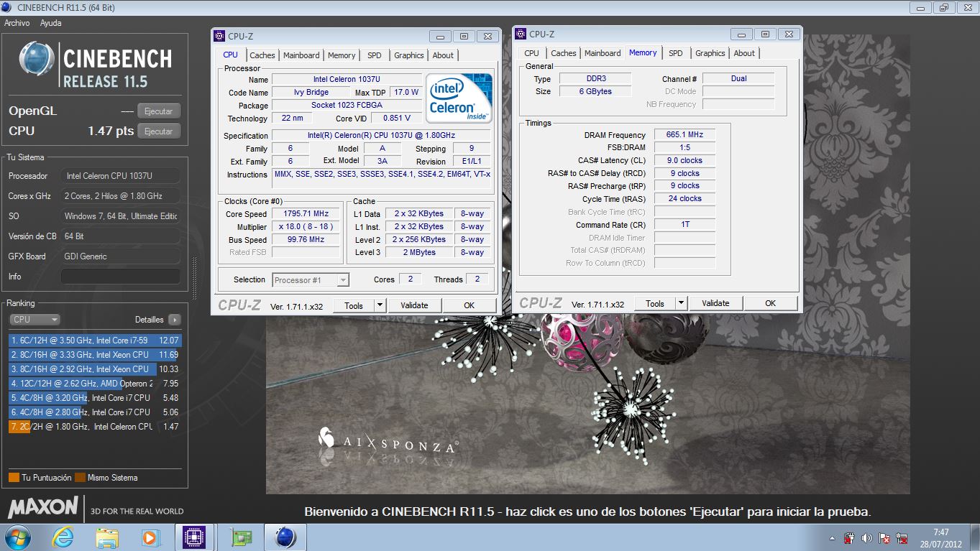Select ranking row 3 Xeon 10.33

coord(96,369)
